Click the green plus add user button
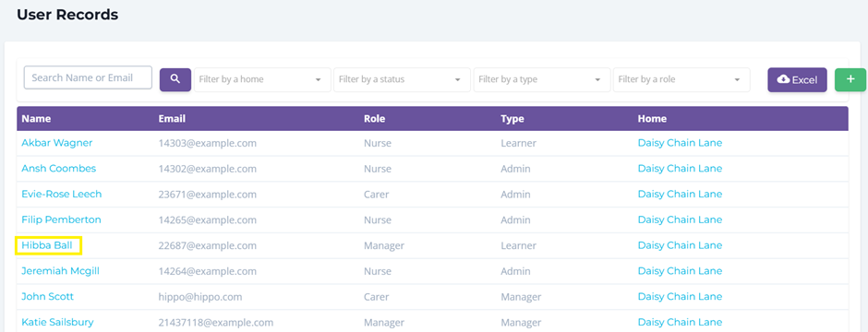The height and width of the screenshot is (332, 868). coord(850,79)
